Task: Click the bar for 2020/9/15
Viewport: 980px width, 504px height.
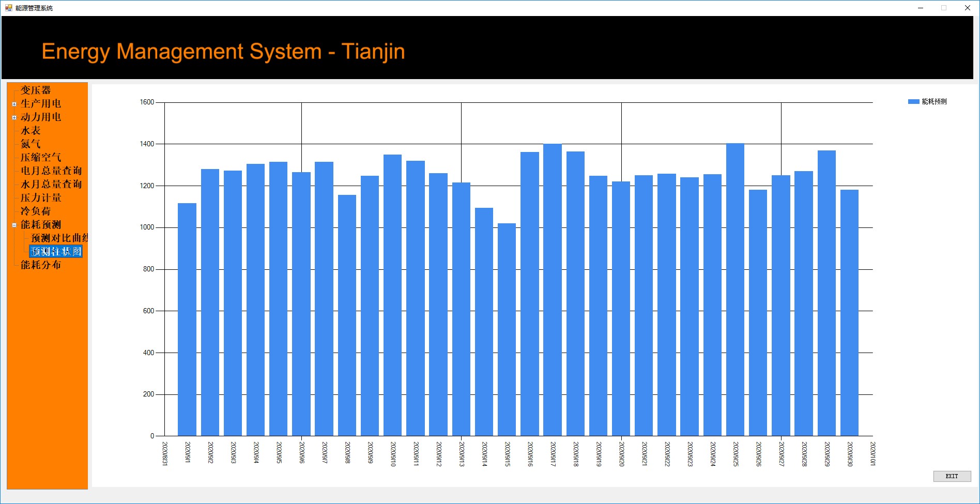Action: click(507, 329)
